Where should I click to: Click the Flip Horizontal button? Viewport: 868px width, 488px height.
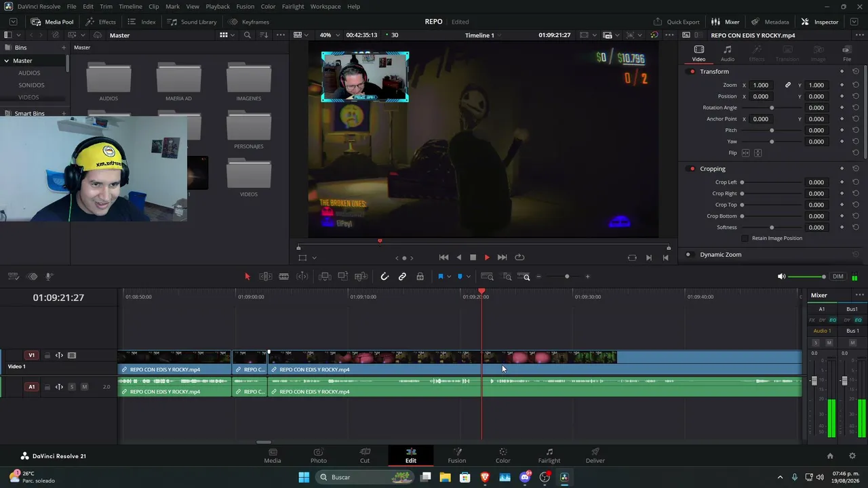tap(746, 153)
